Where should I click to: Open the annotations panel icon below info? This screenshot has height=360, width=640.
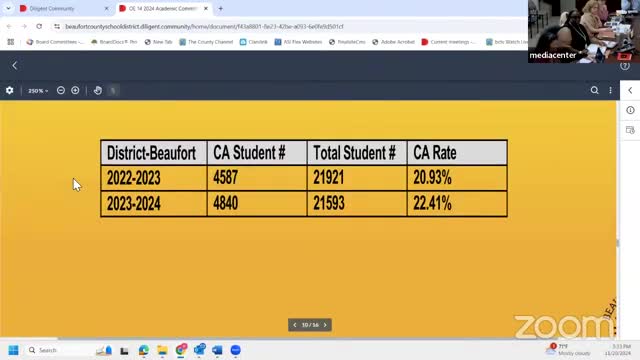(x=630, y=130)
